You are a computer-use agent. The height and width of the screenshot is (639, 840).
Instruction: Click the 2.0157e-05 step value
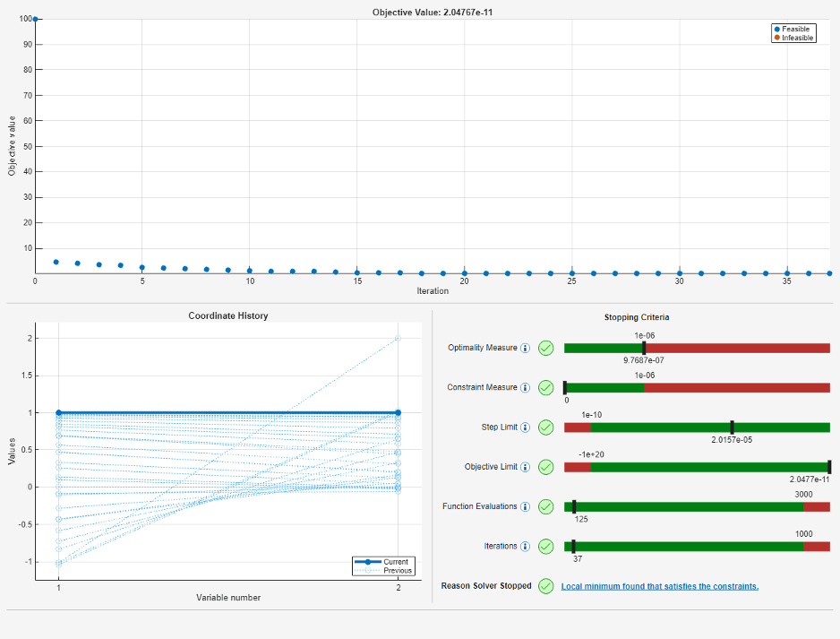pyautogui.click(x=732, y=439)
